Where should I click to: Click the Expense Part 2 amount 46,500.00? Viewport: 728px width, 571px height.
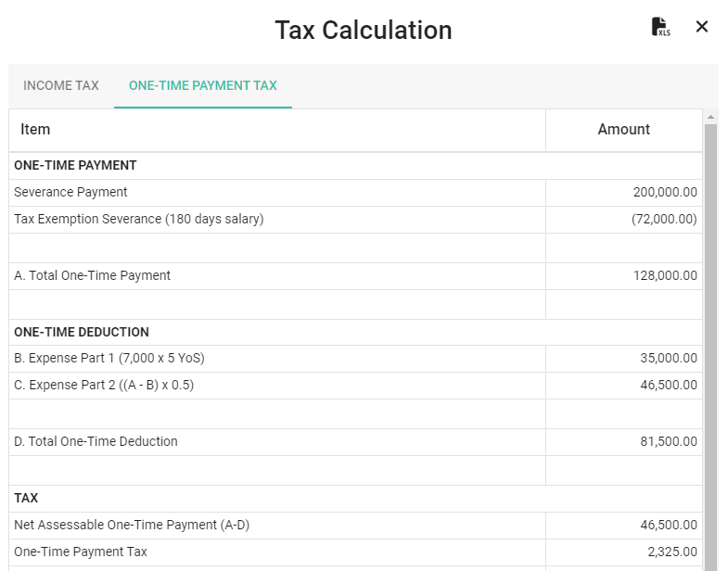click(x=669, y=386)
